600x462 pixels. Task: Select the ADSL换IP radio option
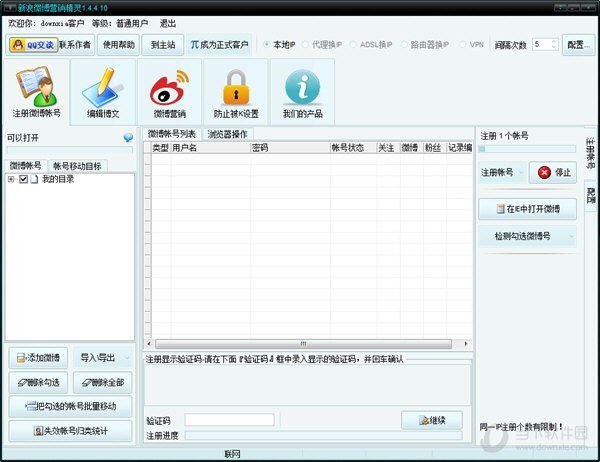tap(371, 45)
